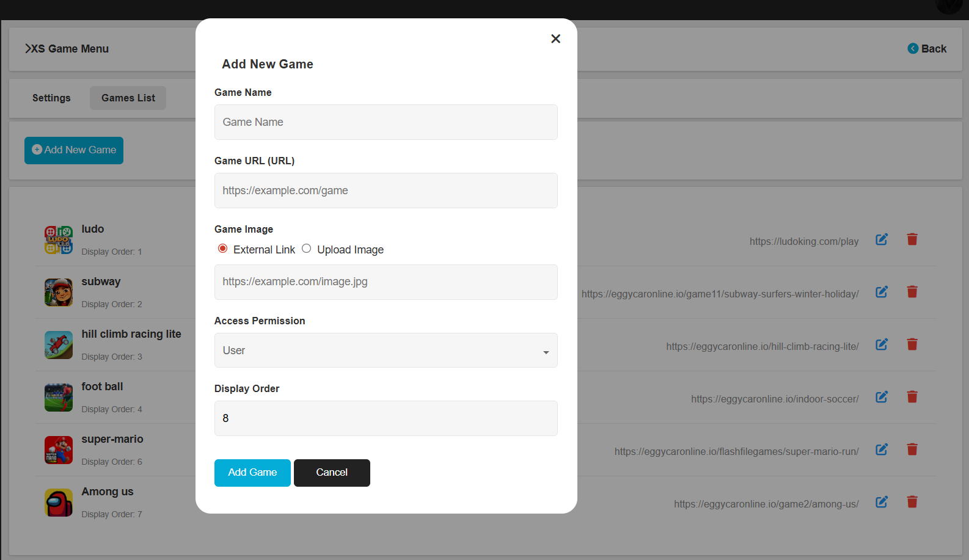Focus the Game URL text field

click(x=386, y=191)
